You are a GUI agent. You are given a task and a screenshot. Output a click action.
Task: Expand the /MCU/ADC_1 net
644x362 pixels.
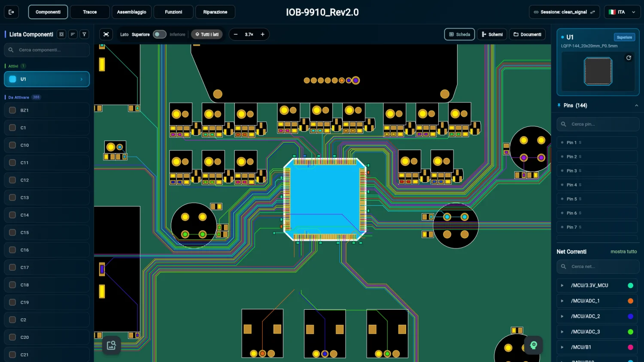point(562,301)
